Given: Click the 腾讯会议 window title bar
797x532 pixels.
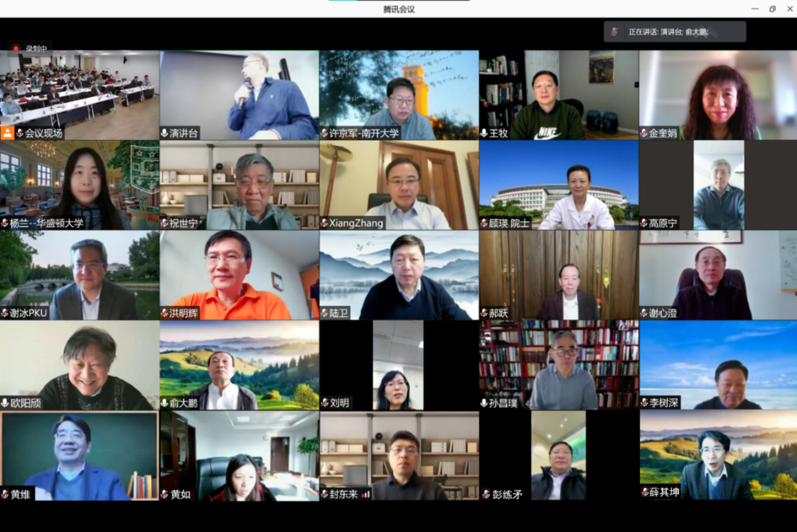Looking at the screenshot, I should (398, 9).
